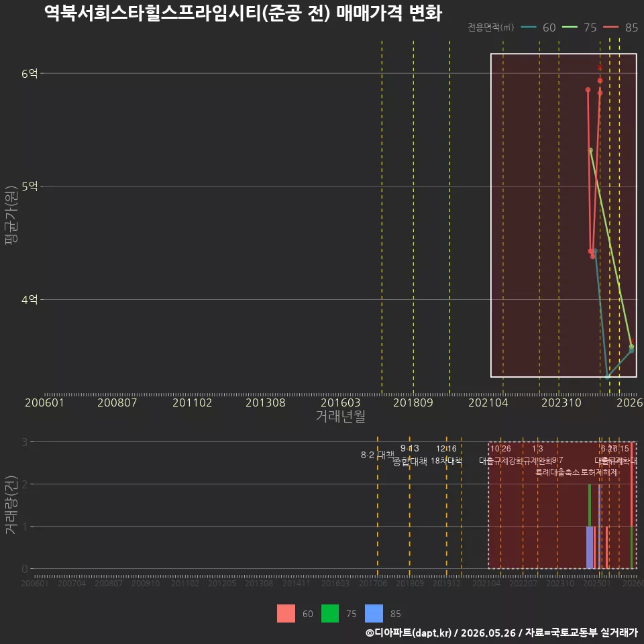Screen dimensions: 644x644
Task: Click the 10·26 date annotation
Action: pyautogui.click(x=500, y=449)
